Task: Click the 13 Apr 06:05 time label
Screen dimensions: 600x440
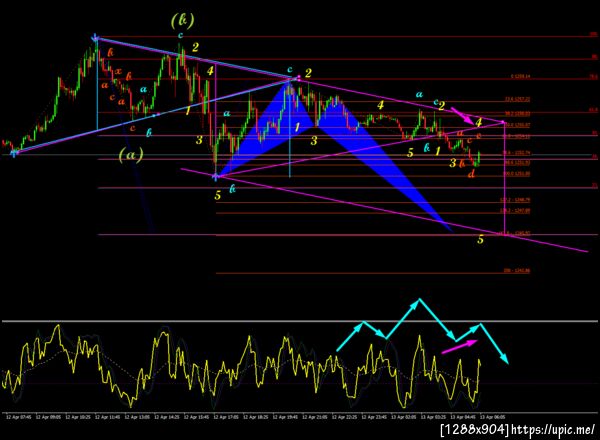Action: tap(492, 417)
